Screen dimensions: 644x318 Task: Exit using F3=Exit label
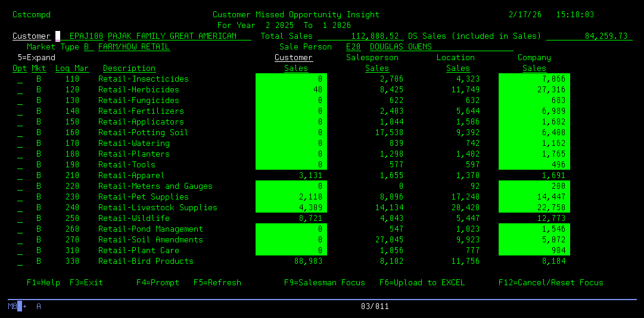pos(86,283)
